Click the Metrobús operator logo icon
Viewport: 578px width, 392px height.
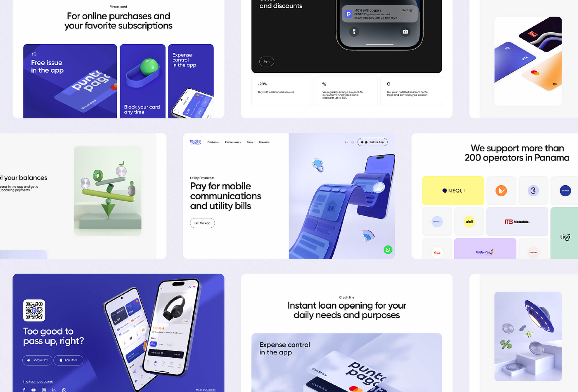517,221
